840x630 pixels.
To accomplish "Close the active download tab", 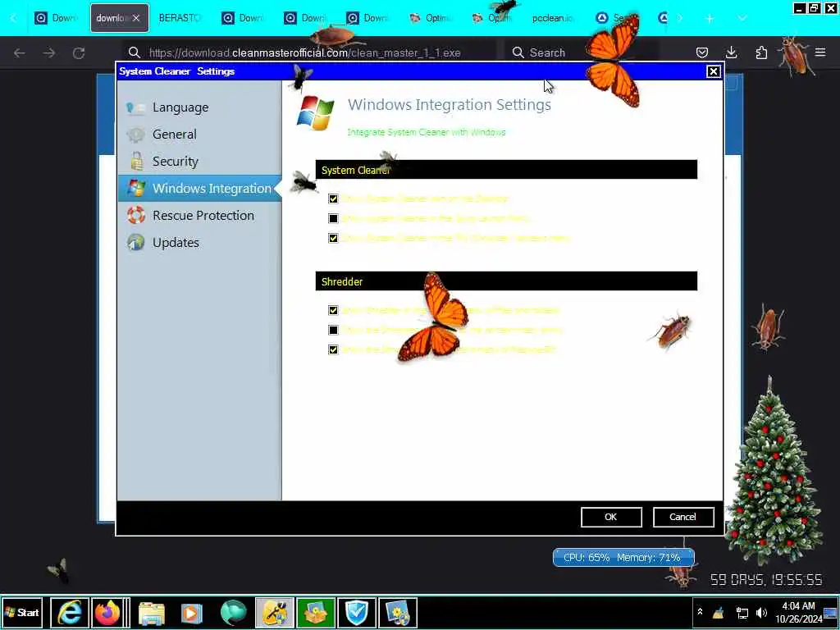I will [x=136, y=18].
